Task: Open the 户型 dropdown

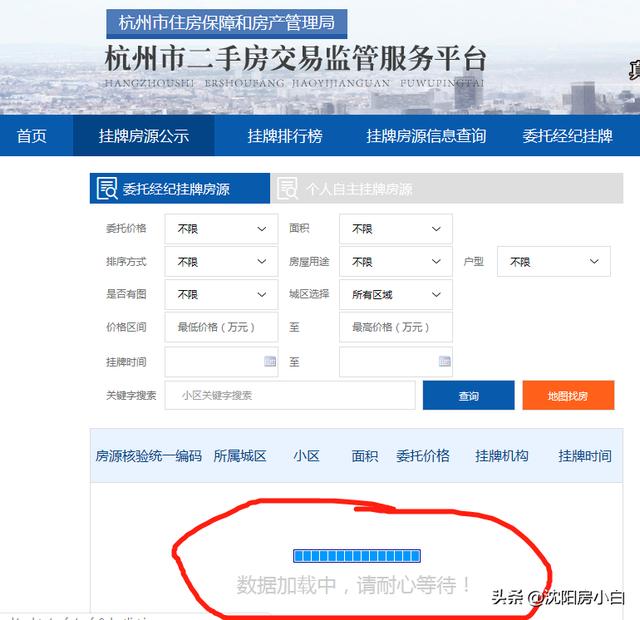Action: coord(553,262)
